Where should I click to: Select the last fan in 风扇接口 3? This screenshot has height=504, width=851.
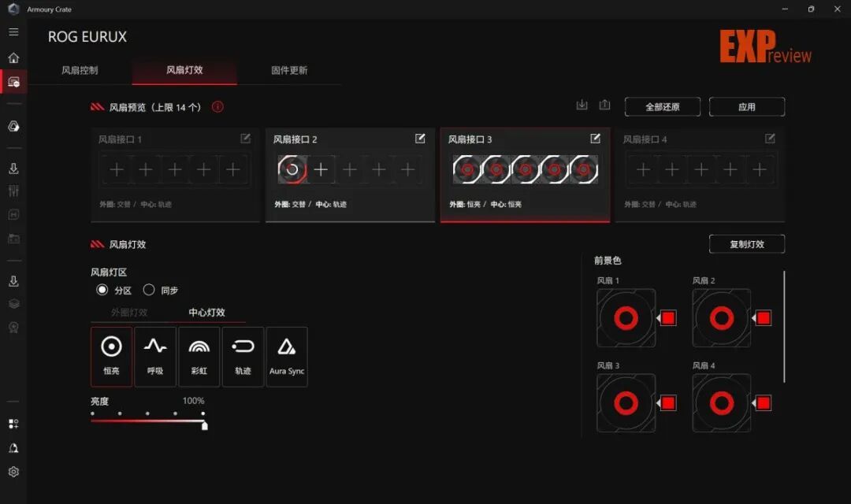583,170
